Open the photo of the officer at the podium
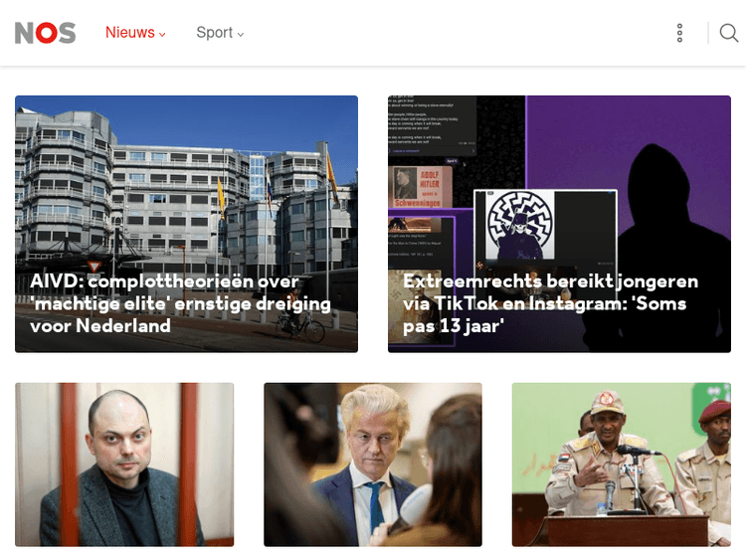The width and height of the screenshot is (746, 560). pos(622,465)
